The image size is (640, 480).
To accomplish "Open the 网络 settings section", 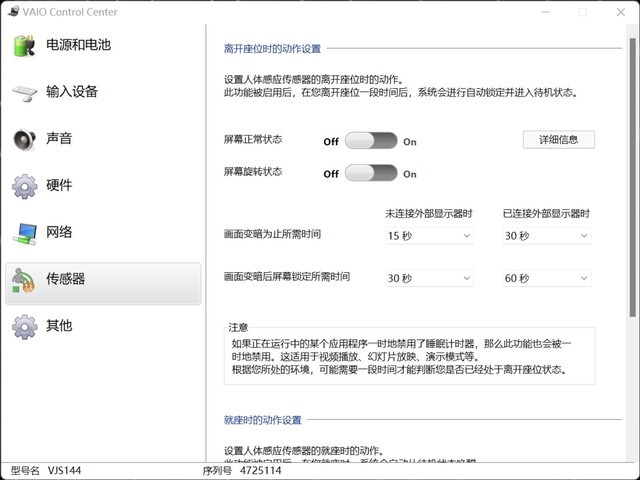I will [x=59, y=232].
